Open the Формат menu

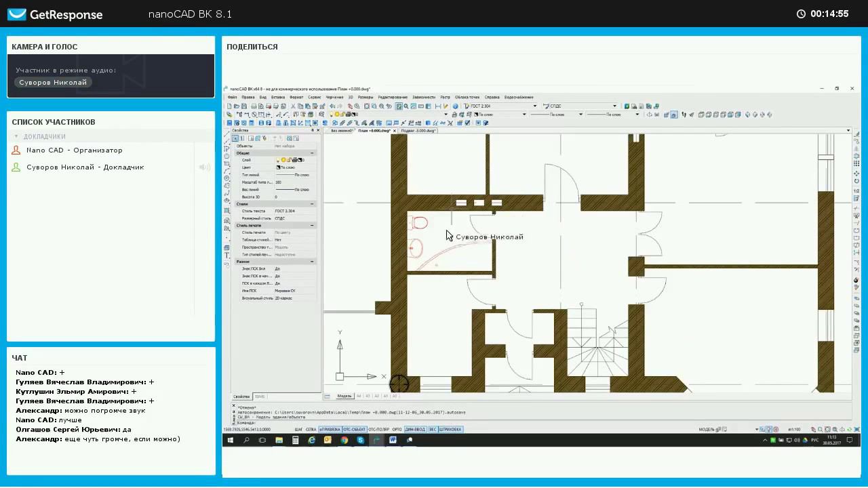[x=296, y=97]
